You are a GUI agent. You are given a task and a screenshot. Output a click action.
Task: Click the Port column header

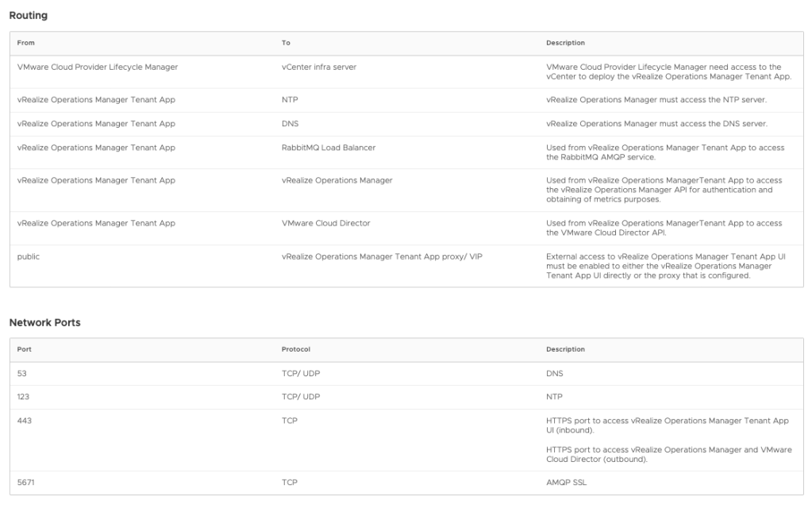point(25,349)
